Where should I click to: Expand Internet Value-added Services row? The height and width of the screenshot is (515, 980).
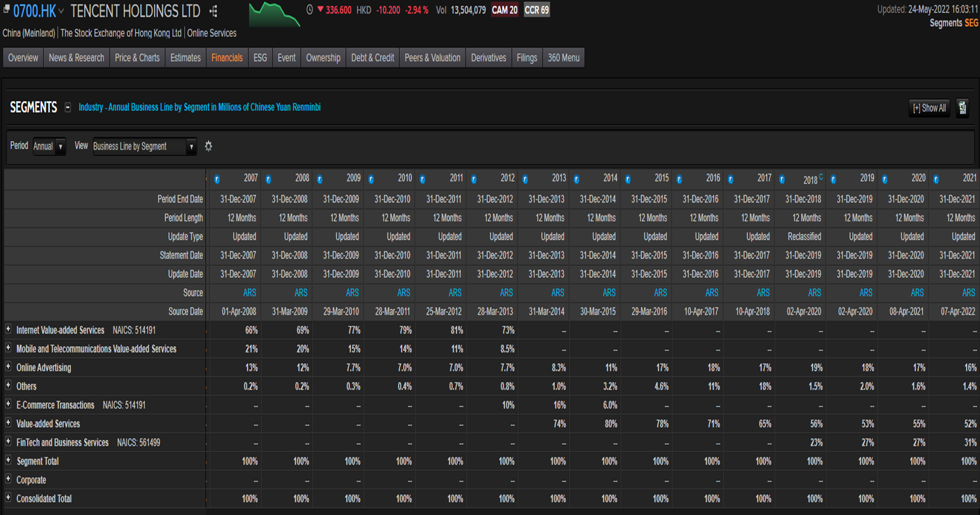8,329
